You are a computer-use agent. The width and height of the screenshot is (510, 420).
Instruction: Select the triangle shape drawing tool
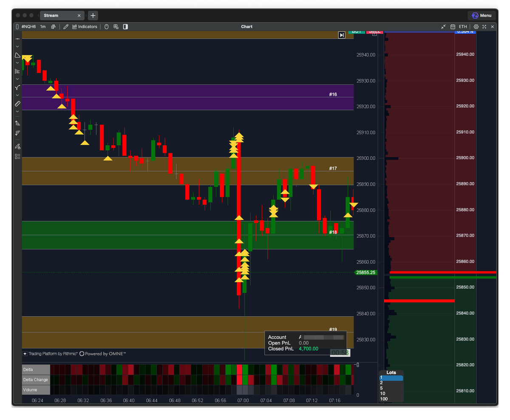[x=17, y=55]
